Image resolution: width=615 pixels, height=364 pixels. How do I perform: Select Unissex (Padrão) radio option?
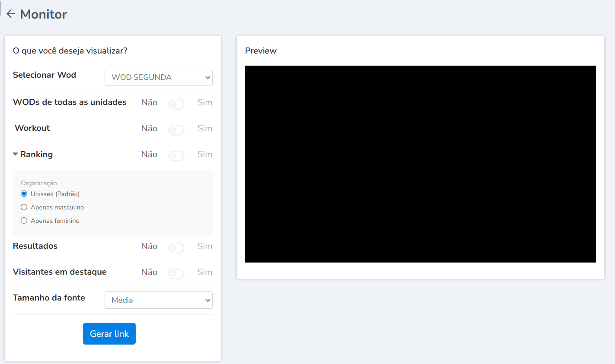24,194
